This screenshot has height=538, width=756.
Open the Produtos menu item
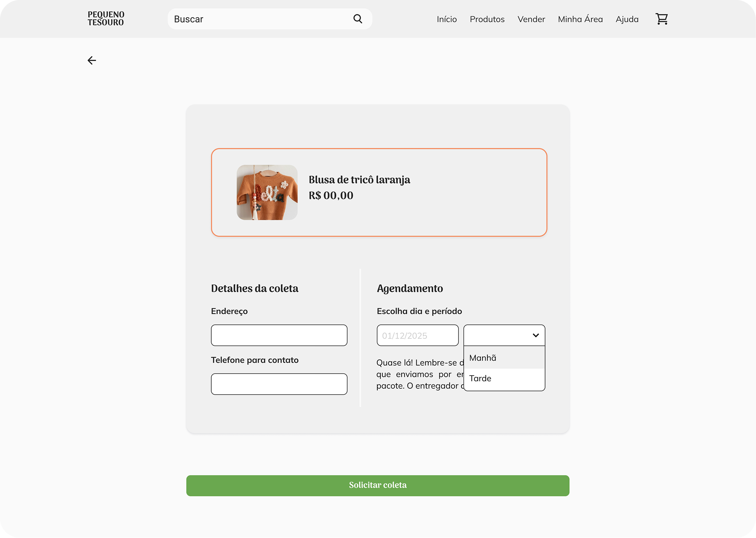[x=487, y=19]
